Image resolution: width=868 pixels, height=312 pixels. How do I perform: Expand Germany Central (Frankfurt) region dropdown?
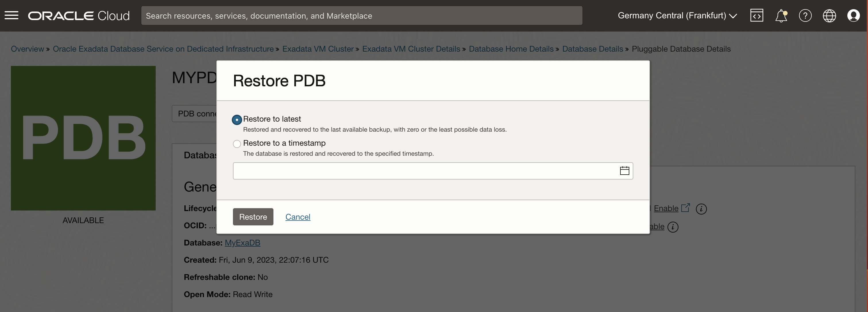(x=677, y=15)
